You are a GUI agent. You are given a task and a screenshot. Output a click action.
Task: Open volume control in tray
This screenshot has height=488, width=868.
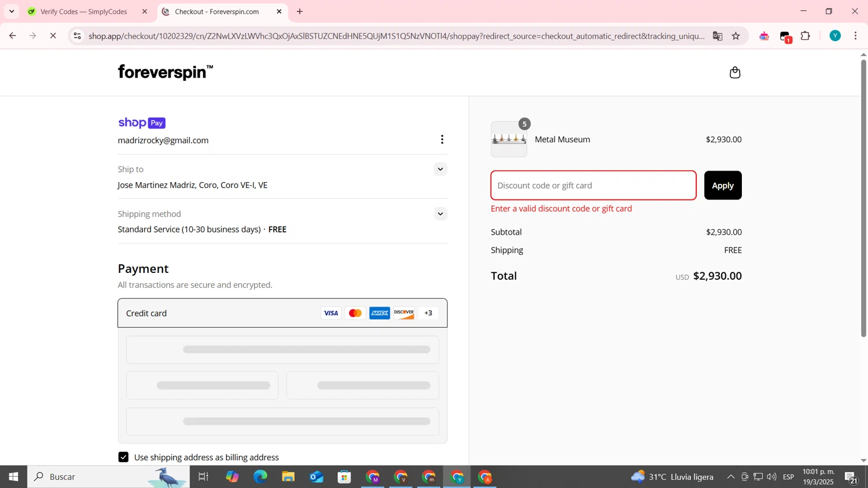tap(772, 477)
